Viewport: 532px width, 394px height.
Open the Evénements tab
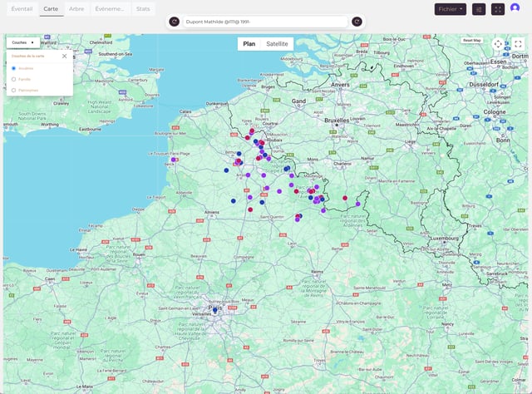click(x=109, y=9)
